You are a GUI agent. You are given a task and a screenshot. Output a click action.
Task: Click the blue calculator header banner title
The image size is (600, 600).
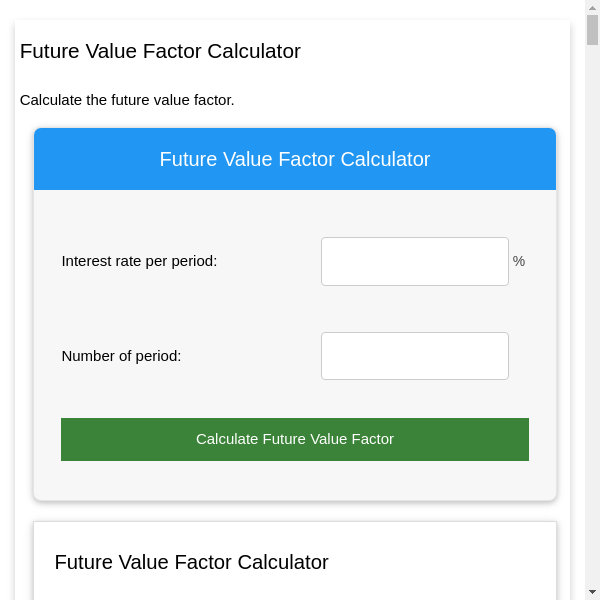(295, 159)
